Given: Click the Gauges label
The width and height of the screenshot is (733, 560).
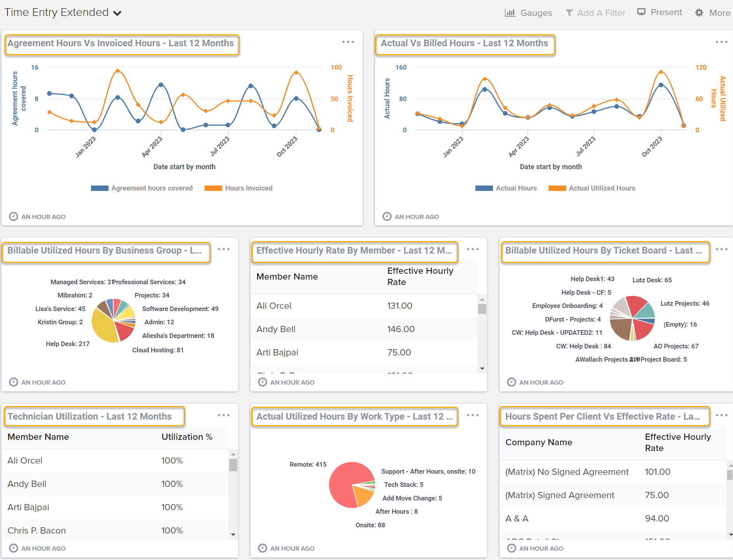Looking at the screenshot, I should (536, 13).
